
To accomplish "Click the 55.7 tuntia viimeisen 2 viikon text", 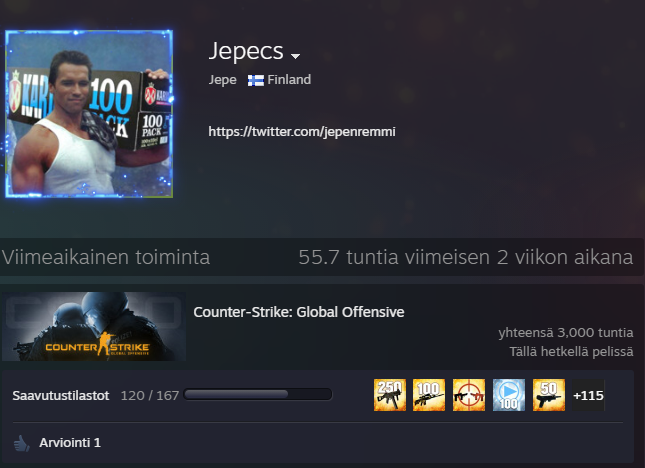I will click(x=466, y=257).
